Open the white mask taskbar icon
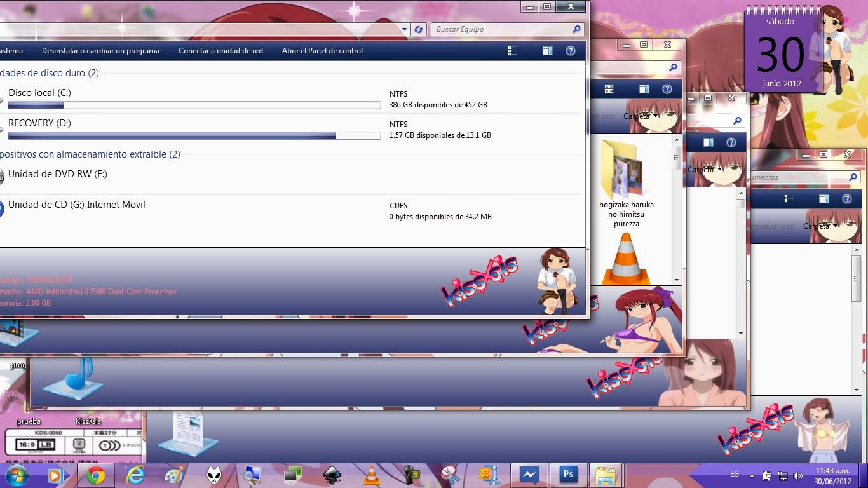This screenshot has height=488, width=868. coord(214,475)
